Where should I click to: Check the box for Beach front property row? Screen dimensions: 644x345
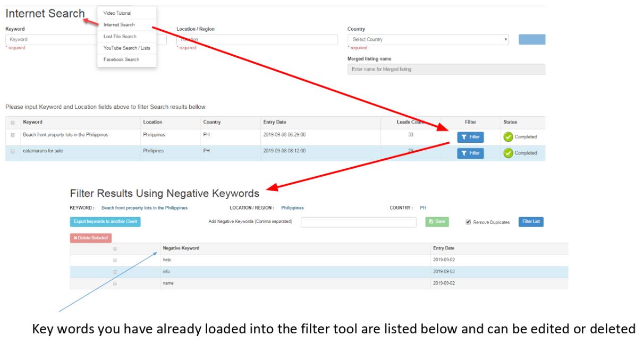tap(13, 135)
